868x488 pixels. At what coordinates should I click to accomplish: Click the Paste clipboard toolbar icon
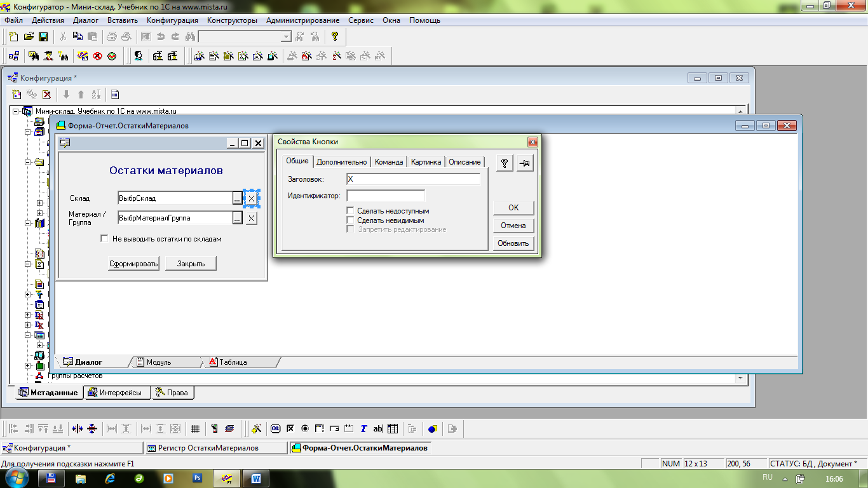(x=92, y=37)
